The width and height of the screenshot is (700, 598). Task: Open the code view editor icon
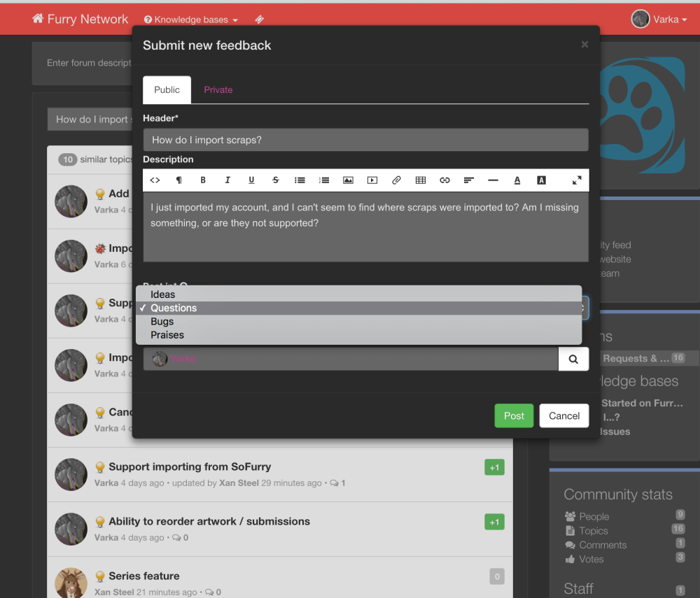point(155,180)
